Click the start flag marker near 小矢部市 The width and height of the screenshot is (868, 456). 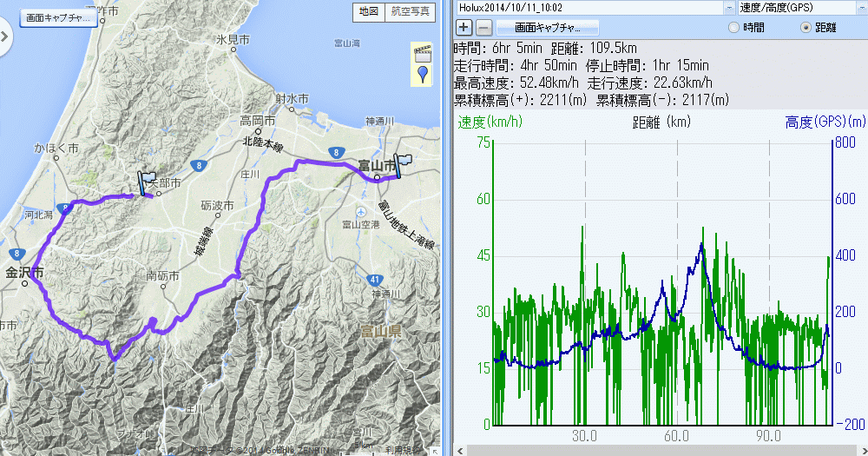[x=145, y=183]
